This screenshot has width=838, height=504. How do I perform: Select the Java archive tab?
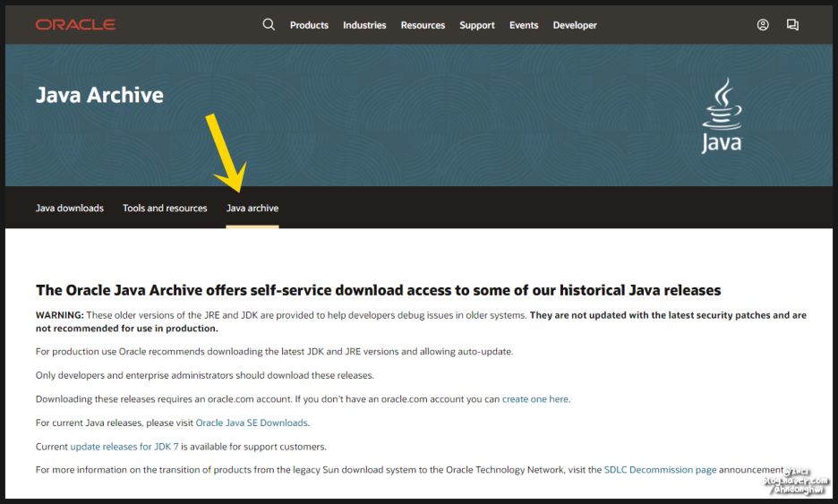(x=252, y=208)
